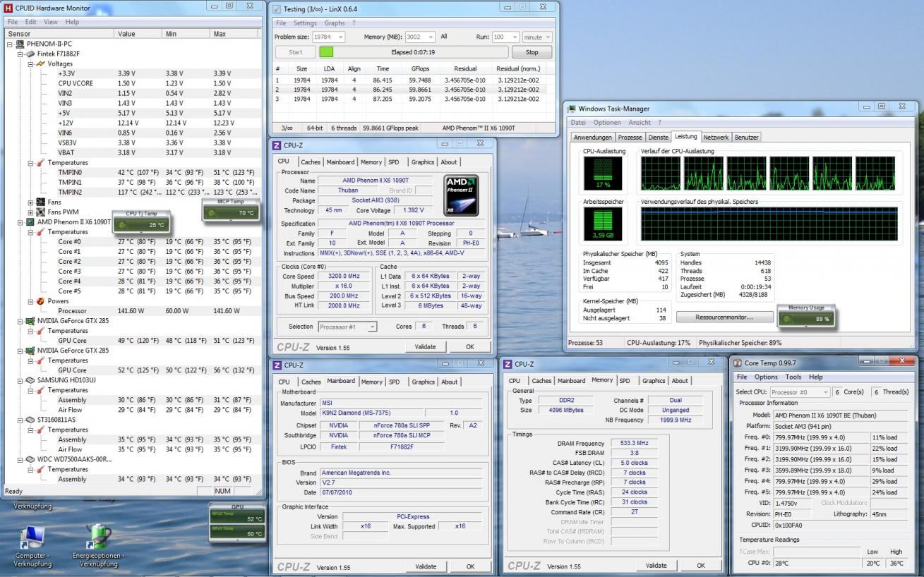Screen dimensions: 924x577
Task: Collapse the Voltages node in HWMonitor
Action: 31,63
